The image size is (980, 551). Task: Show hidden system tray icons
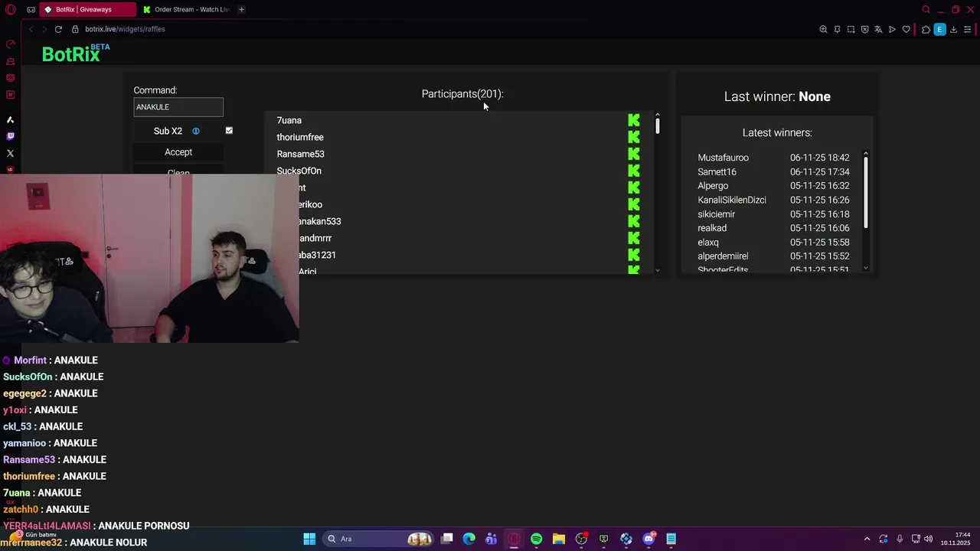coord(867,539)
